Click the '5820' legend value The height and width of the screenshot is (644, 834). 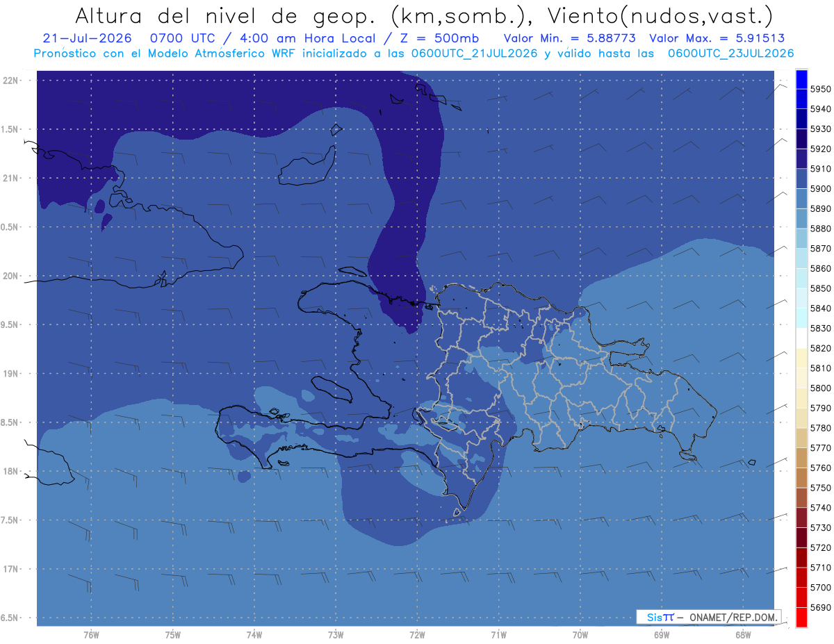click(x=821, y=348)
